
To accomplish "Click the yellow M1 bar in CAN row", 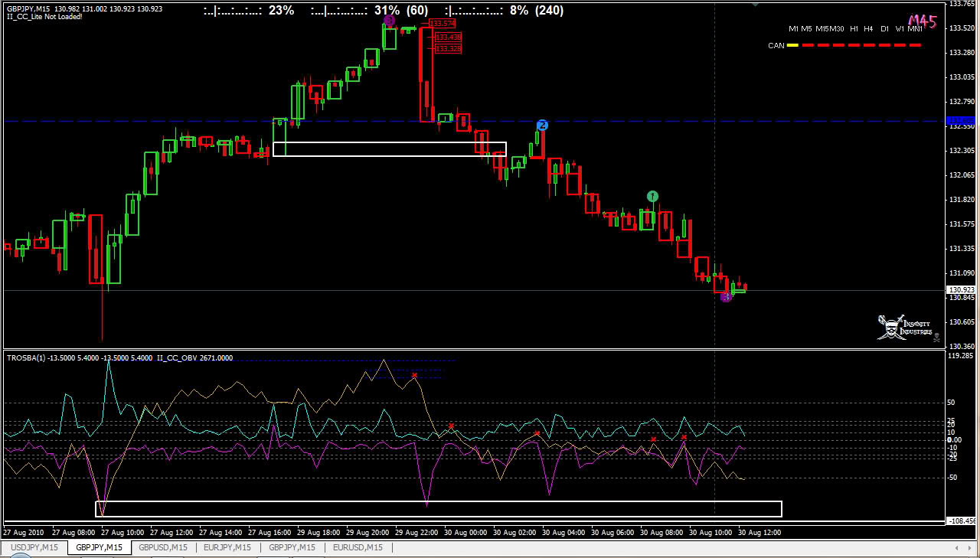I will point(792,46).
